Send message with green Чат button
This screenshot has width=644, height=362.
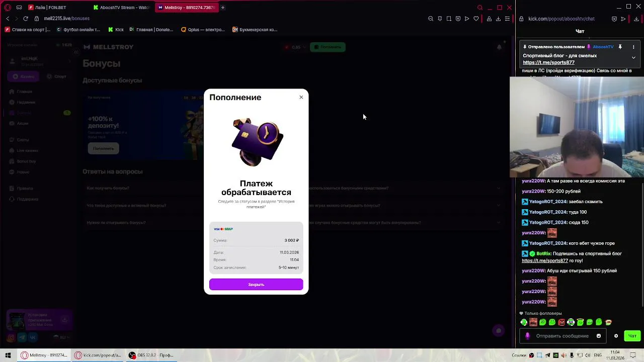(632, 336)
